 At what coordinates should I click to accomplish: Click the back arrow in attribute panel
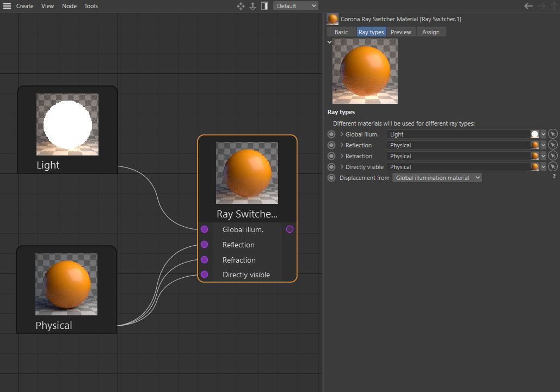click(528, 6)
